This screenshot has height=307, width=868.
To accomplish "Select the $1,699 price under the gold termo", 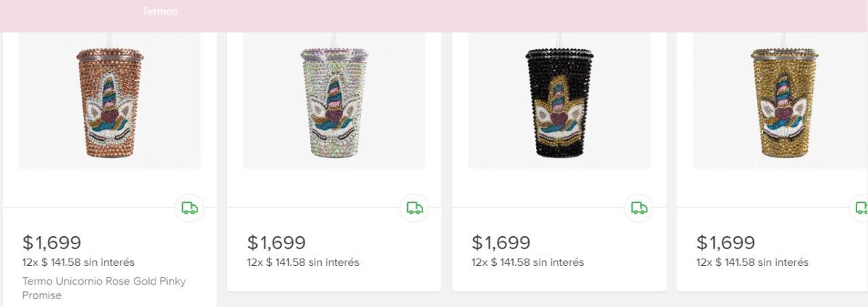I will pos(726,243).
